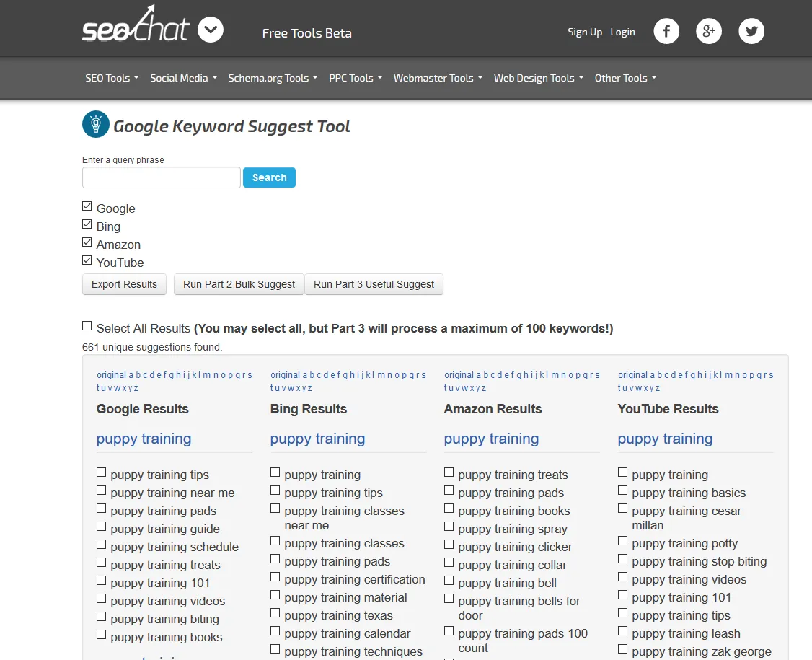Open the Webmaster Tools dropdown
The height and width of the screenshot is (660, 812).
[438, 78]
